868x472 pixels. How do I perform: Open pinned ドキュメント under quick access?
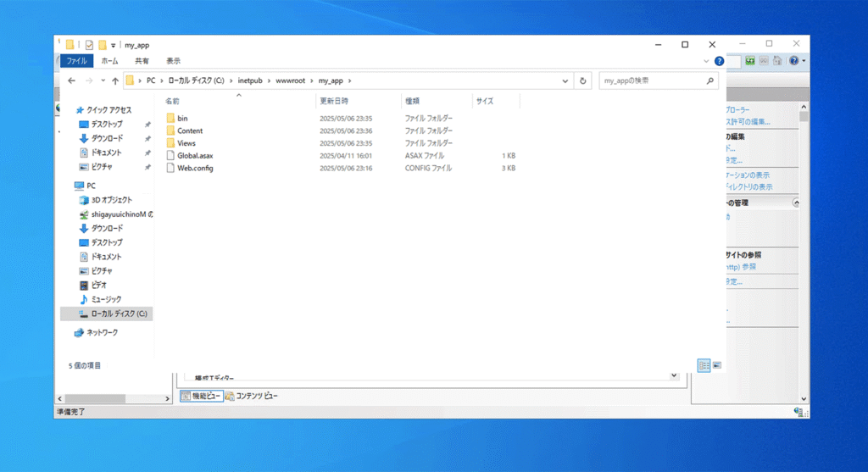click(x=106, y=153)
